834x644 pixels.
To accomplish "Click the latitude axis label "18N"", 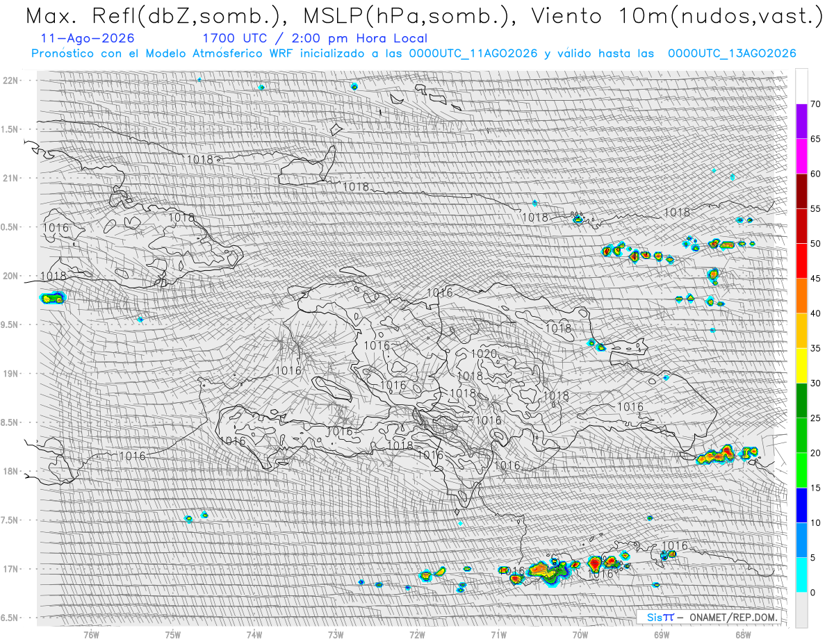I will click(10, 471).
